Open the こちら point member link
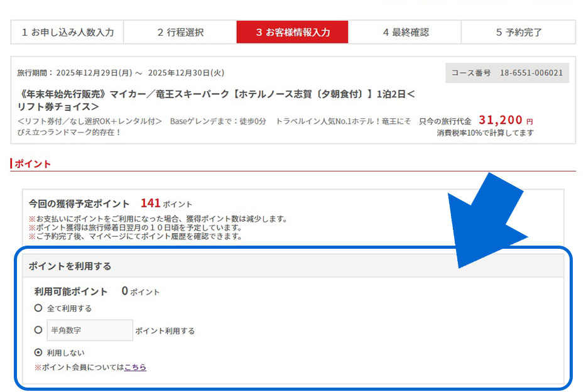Screen dimensions: 586x392 click(135, 367)
